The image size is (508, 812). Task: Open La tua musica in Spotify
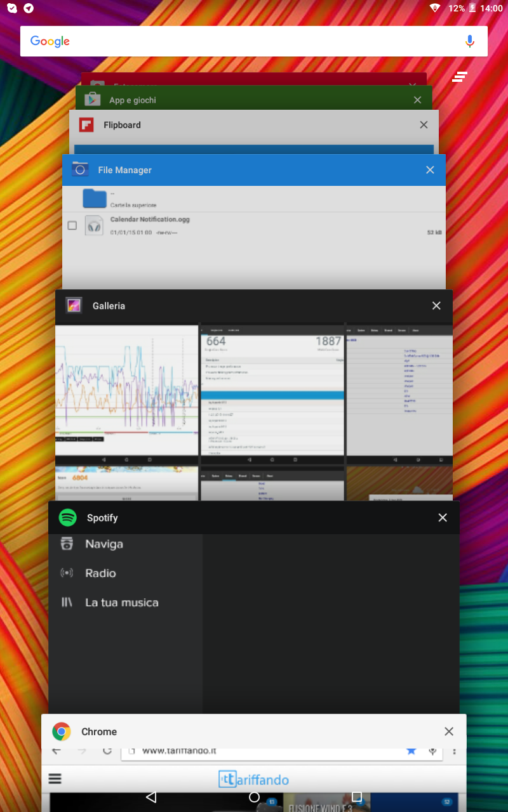(121, 603)
